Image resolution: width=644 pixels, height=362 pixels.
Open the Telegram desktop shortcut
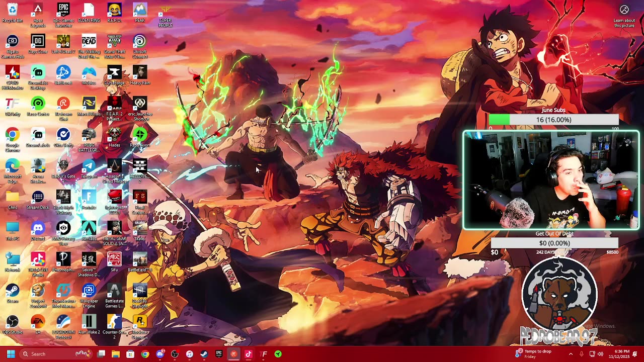point(89,169)
